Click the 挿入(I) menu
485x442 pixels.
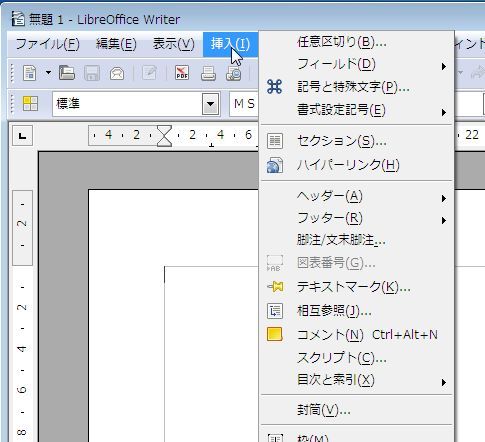(230, 44)
